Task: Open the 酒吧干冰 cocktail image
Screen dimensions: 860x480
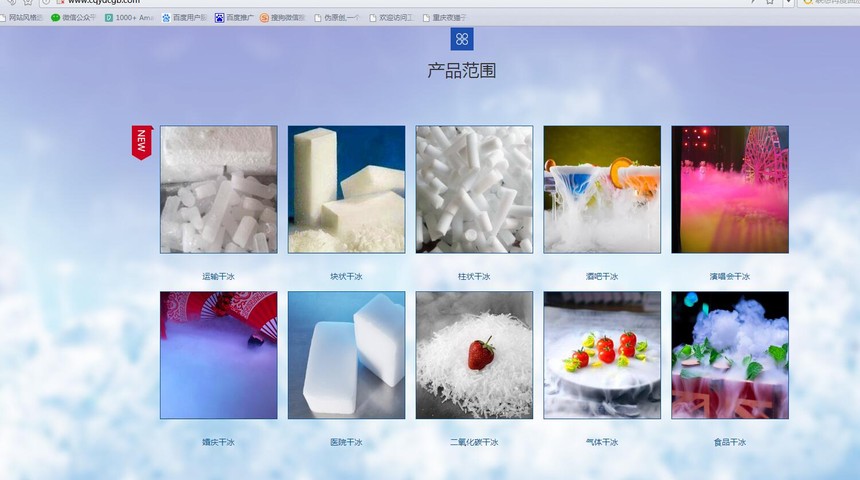Action: coord(602,189)
